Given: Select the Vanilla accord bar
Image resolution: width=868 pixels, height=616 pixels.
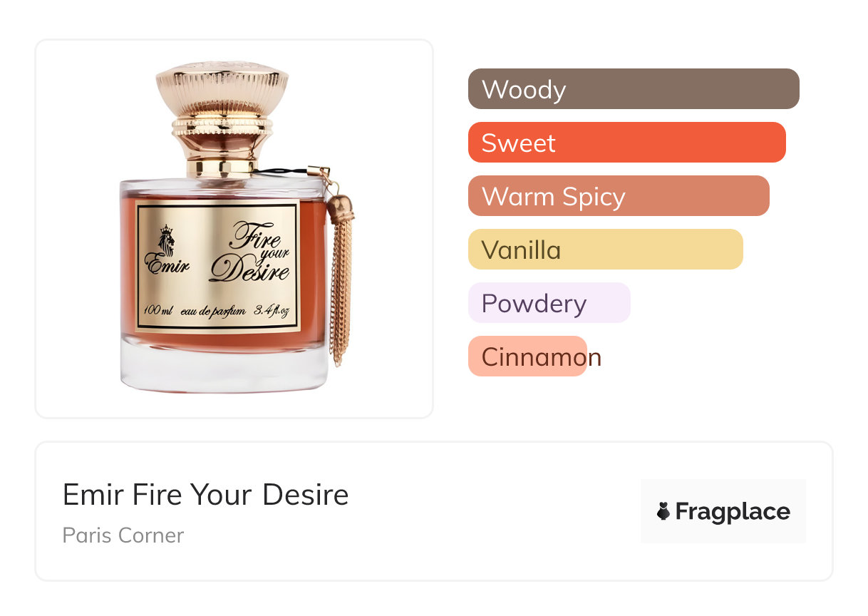Looking at the screenshot, I should coord(606,250).
